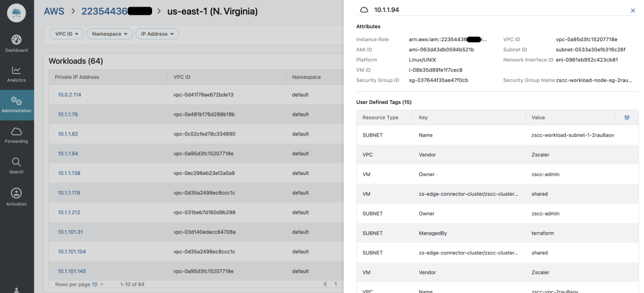Screen dimensions: 644x293
Task: Click the AWS breadcrumb link
Action: 54,11
